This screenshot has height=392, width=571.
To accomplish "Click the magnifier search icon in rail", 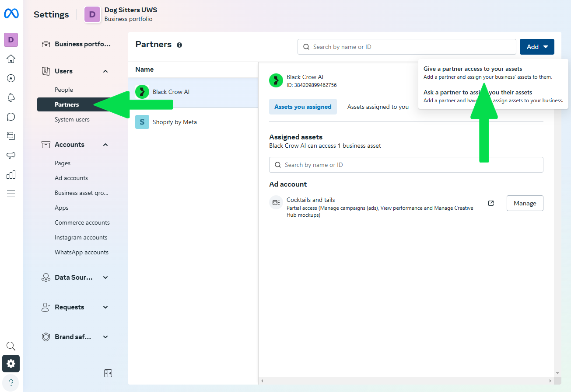I will 11,346.
